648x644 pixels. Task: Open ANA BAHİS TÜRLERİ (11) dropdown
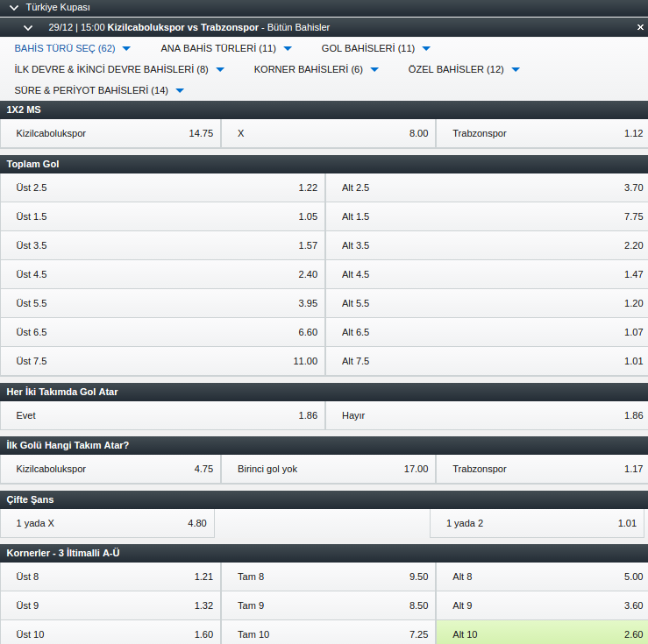tap(226, 48)
